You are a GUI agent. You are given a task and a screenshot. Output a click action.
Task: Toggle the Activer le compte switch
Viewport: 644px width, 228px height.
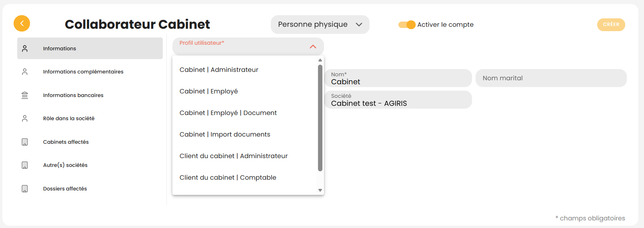click(407, 25)
